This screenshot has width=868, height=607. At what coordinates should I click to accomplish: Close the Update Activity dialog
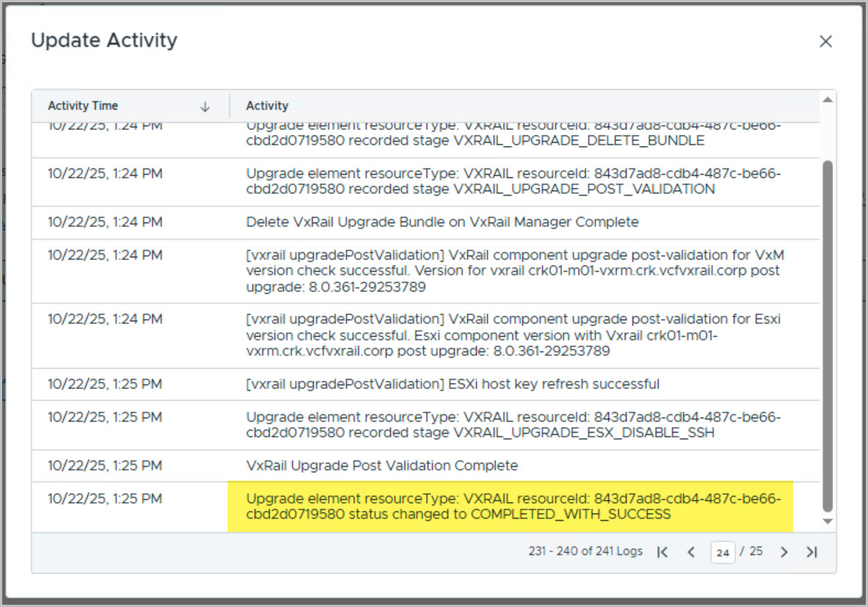pos(825,42)
